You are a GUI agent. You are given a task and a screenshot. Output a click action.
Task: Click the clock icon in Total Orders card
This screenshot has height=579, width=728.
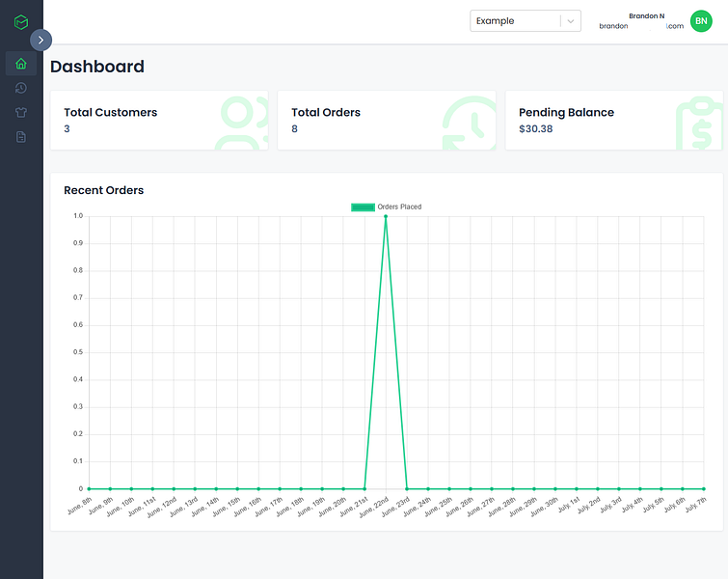pos(469,123)
